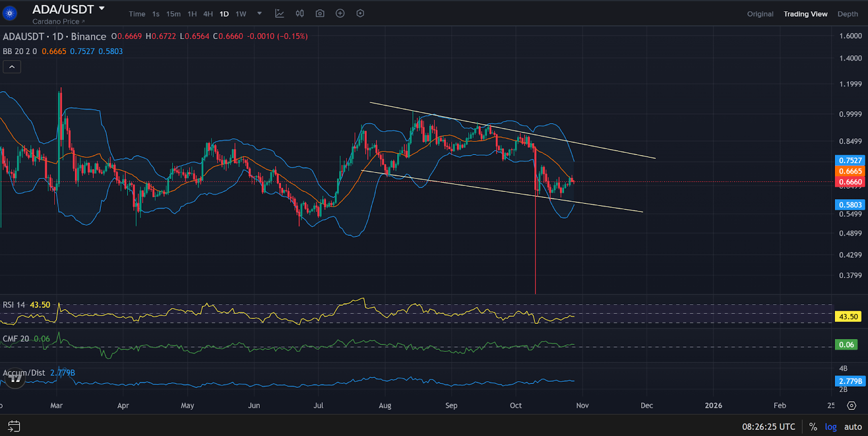Open the technical indicators chart icon
Viewport: 868px width, 436px height.
279,14
